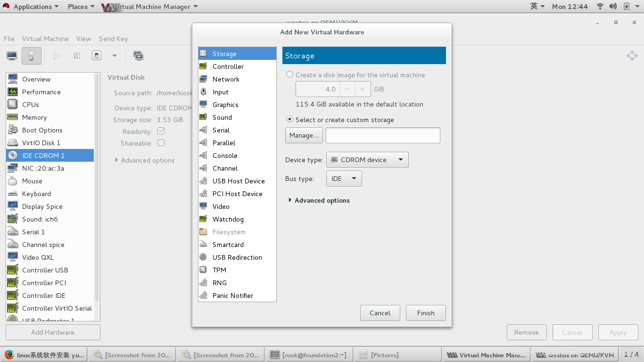
Task: Expand Advanced options in dialog
Action: pos(319,200)
